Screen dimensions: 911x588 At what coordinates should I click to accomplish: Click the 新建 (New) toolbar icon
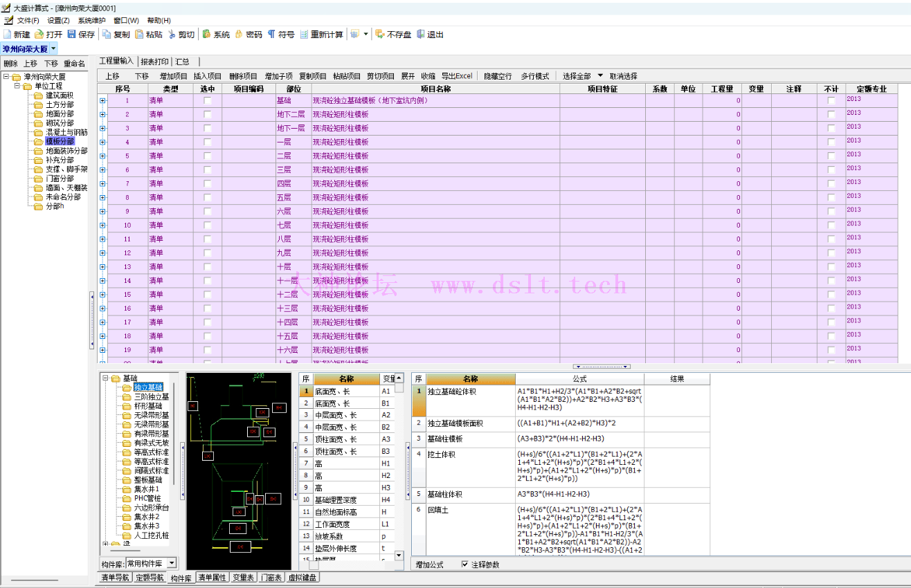click(x=8, y=34)
